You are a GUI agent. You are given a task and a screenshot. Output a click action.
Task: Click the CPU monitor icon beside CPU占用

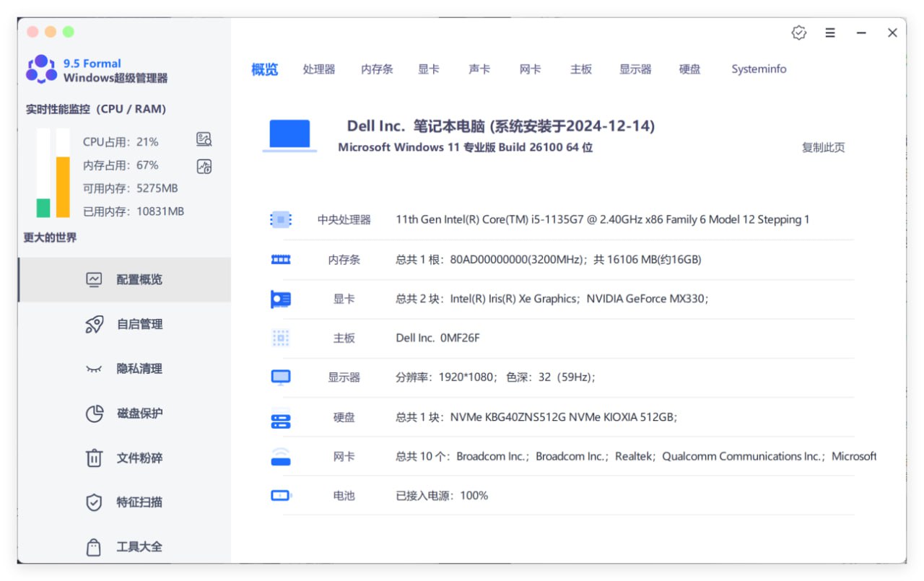coord(204,139)
